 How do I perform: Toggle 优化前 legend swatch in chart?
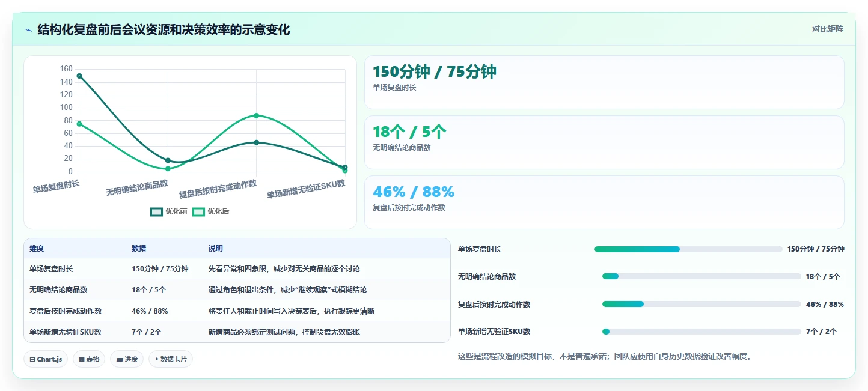(157, 211)
